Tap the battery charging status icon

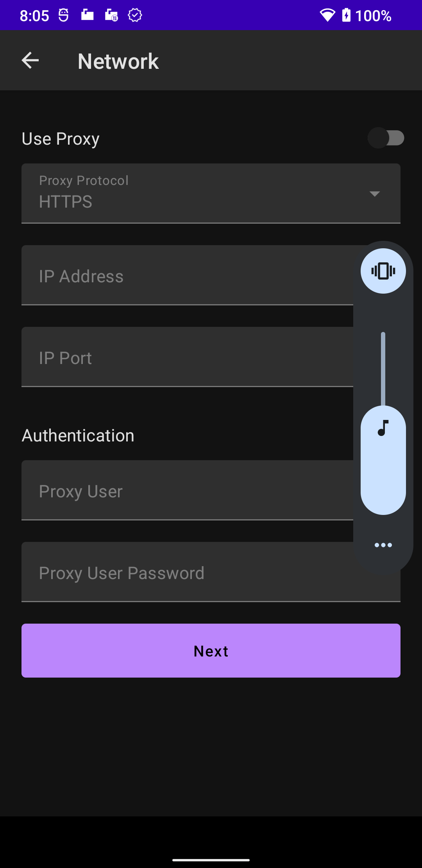click(346, 15)
